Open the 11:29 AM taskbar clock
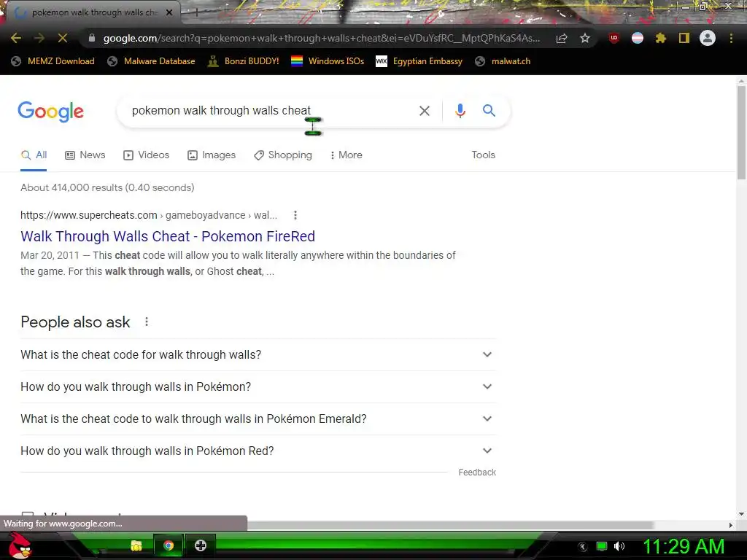The width and height of the screenshot is (747, 560). [684, 547]
